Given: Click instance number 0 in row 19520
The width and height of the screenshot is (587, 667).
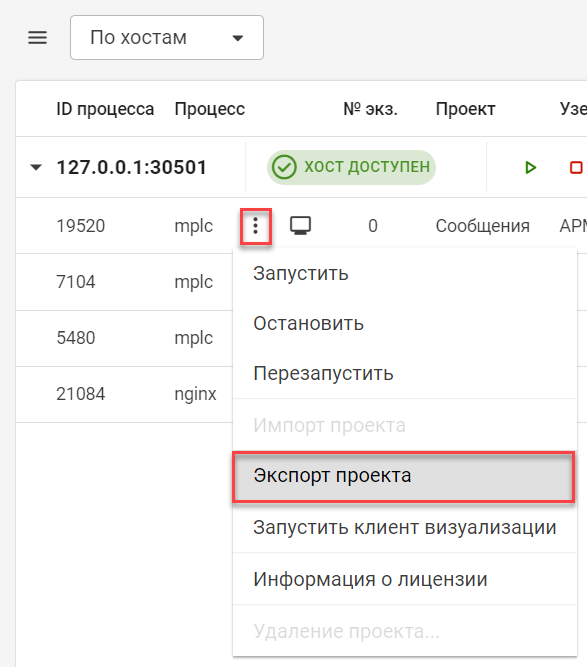Looking at the screenshot, I should (x=373, y=226).
